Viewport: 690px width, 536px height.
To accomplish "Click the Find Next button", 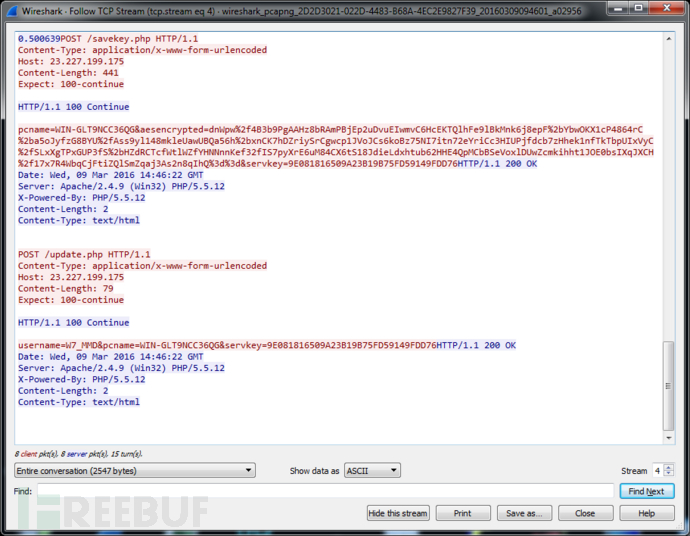I will [646, 491].
